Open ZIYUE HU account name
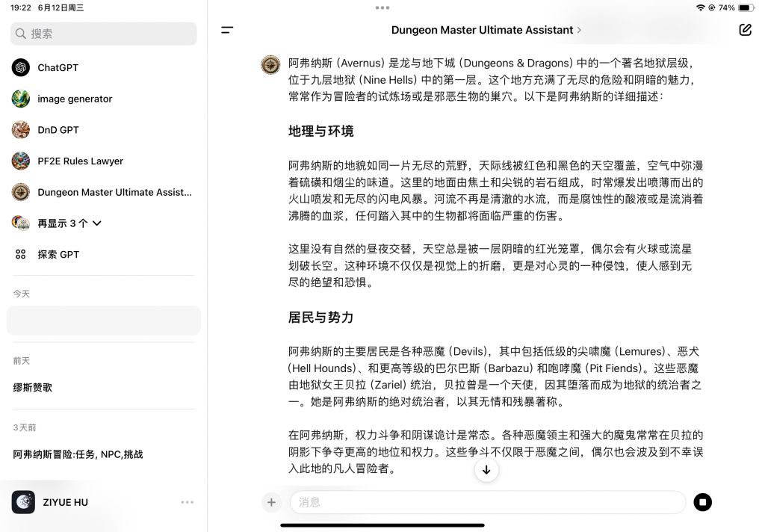Viewport: 765px width, 532px height. coord(66,502)
